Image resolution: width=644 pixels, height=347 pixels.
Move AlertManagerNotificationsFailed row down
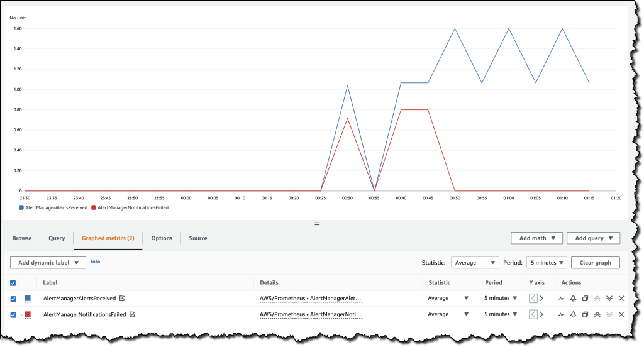tap(609, 314)
